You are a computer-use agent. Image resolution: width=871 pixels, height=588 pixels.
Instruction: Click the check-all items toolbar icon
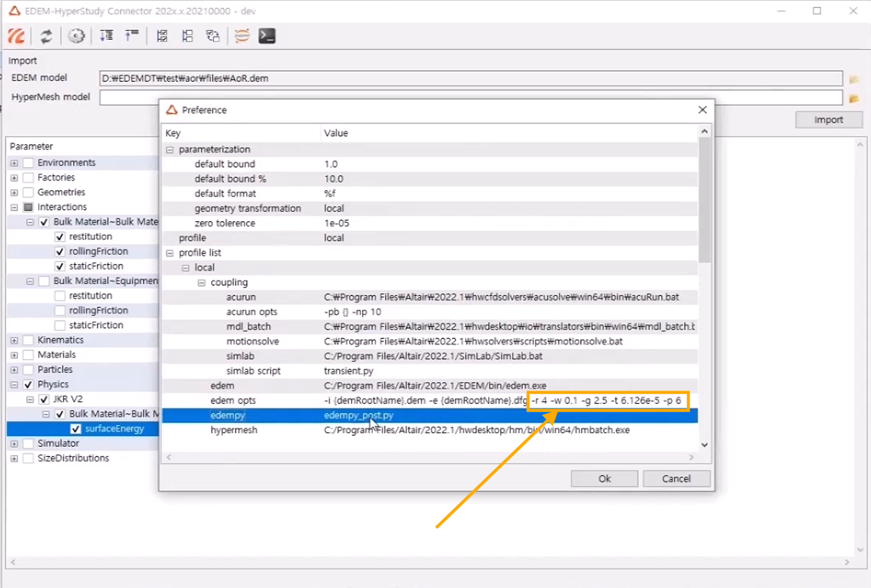(162, 36)
